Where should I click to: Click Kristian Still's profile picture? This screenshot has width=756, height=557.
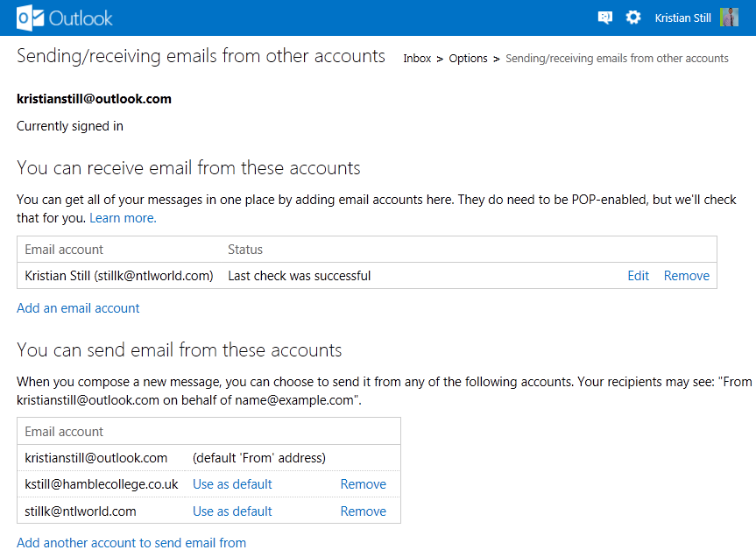[x=729, y=18]
